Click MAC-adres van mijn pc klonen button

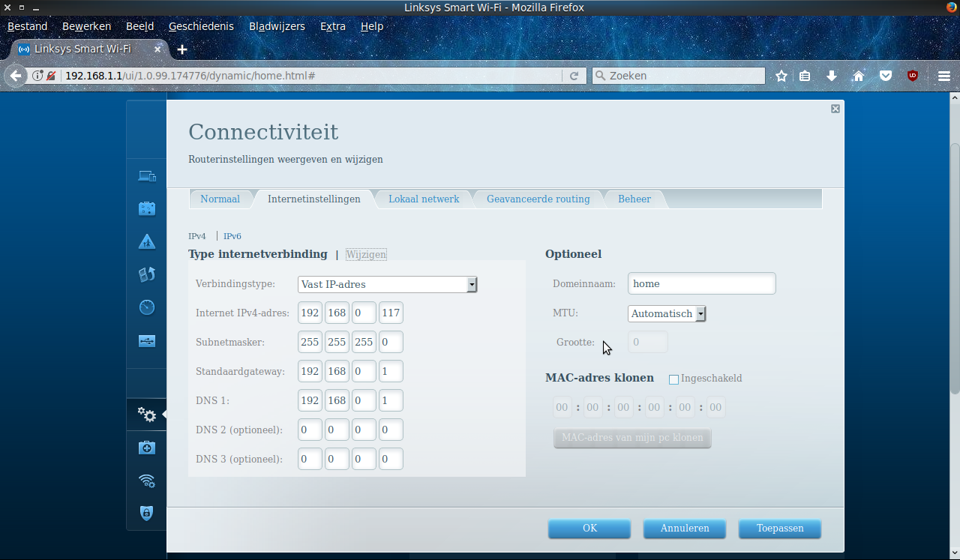(632, 438)
